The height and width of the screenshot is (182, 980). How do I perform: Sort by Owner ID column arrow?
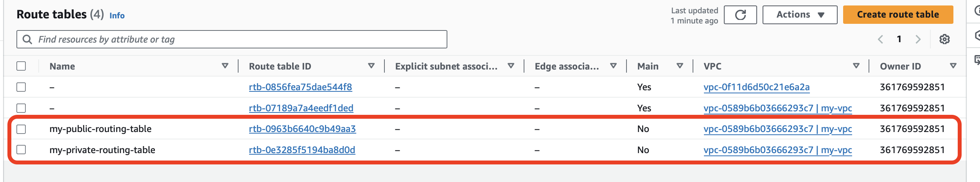pos(953,66)
